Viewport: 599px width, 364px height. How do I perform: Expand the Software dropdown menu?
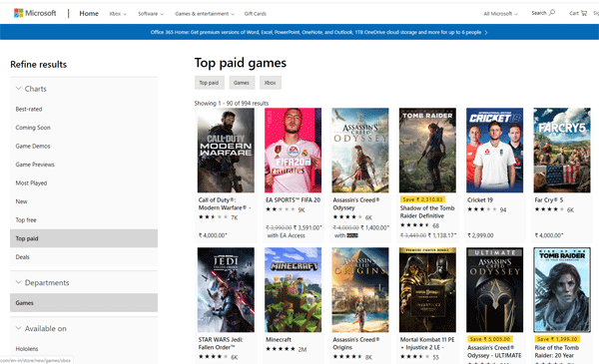151,14
